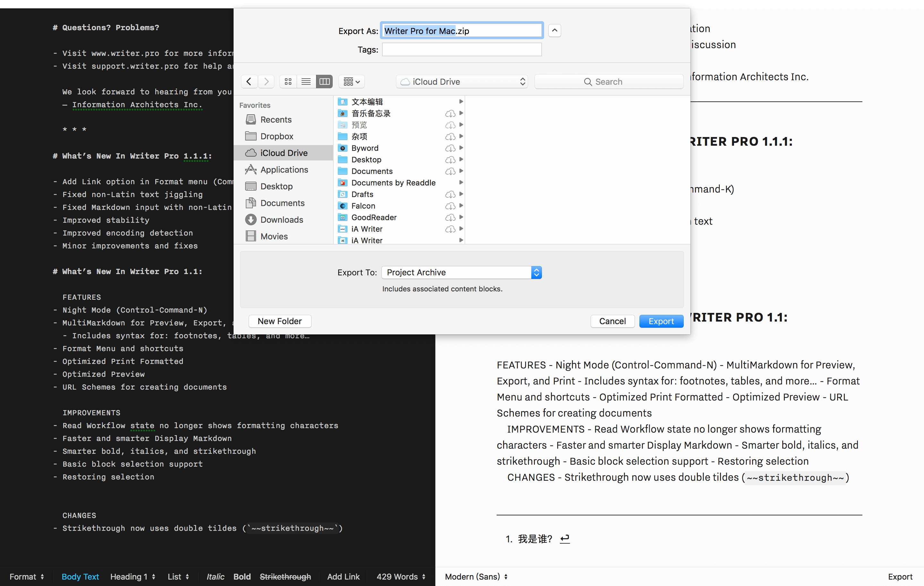Open the 429 Words statistics popup
The height and width of the screenshot is (586, 924).
point(401,576)
